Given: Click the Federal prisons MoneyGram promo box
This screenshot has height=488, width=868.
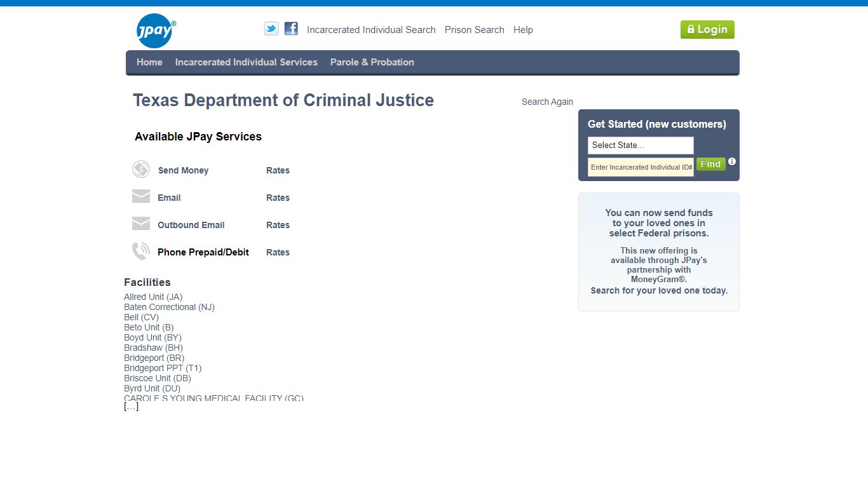Looking at the screenshot, I should pyautogui.click(x=659, y=252).
